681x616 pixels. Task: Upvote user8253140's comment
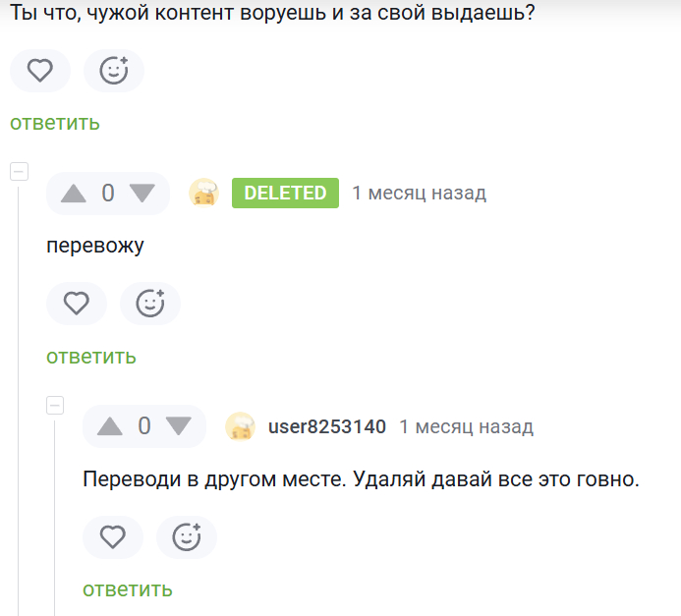pyautogui.click(x=110, y=426)
